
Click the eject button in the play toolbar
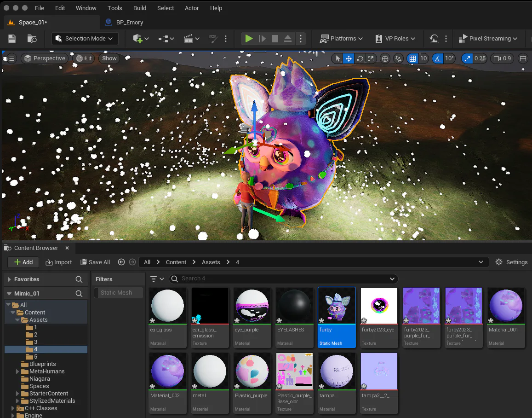pos(288,39)
